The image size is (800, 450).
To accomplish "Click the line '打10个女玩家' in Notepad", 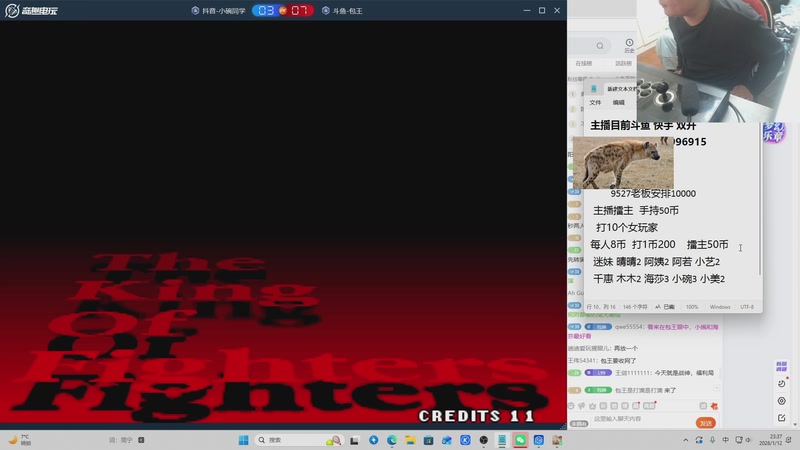I will click(627, 228).
